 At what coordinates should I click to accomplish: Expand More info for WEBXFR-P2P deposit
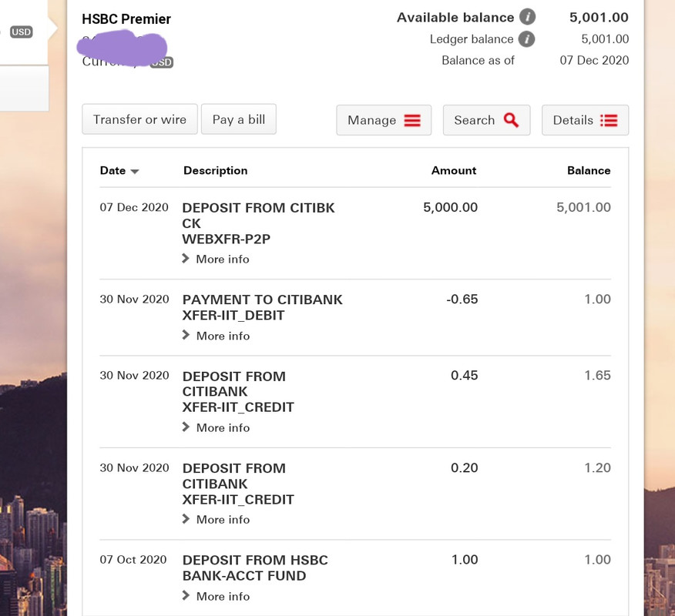point(216,259)
